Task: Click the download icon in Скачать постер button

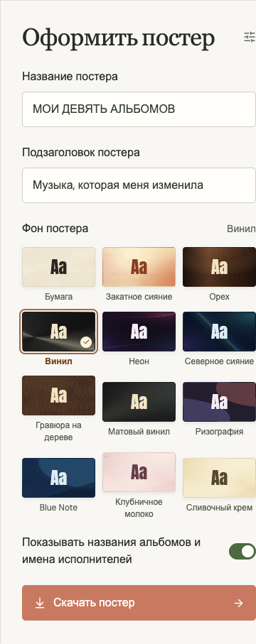Action: tap(40, 603)
